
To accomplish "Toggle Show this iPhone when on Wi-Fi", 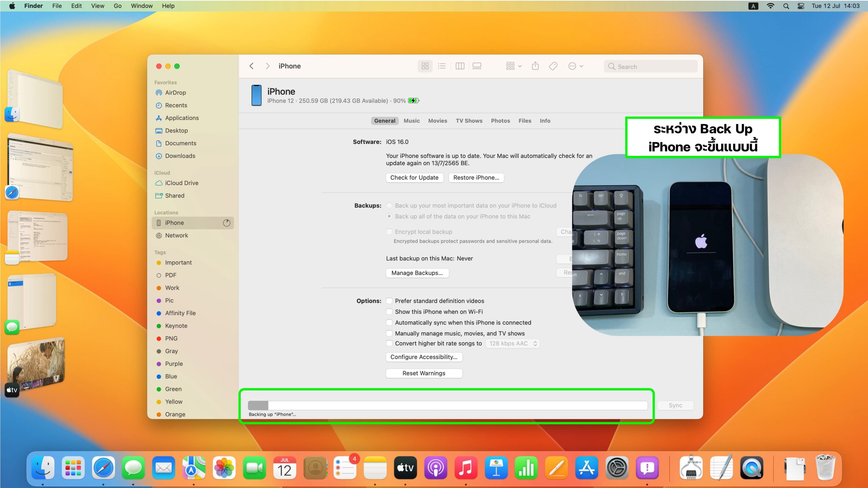I will tap(389, 312).
